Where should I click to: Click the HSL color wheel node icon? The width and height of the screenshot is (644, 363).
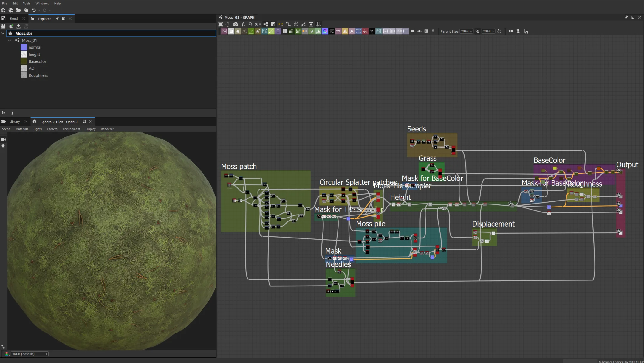pos(325,31)
